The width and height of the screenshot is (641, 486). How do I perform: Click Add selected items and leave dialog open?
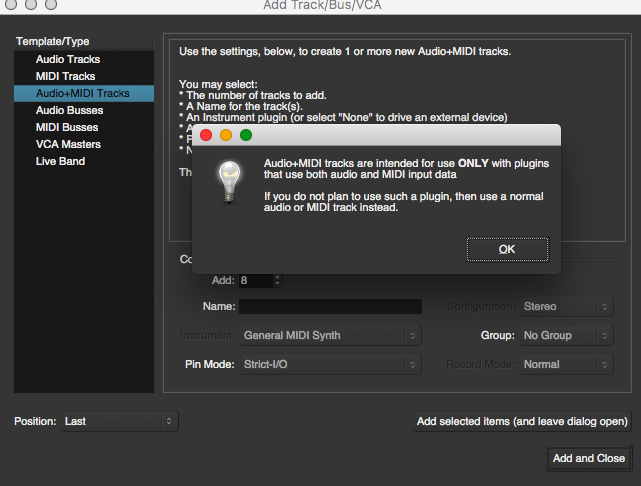pyautogui.click(x=522, y=422)
